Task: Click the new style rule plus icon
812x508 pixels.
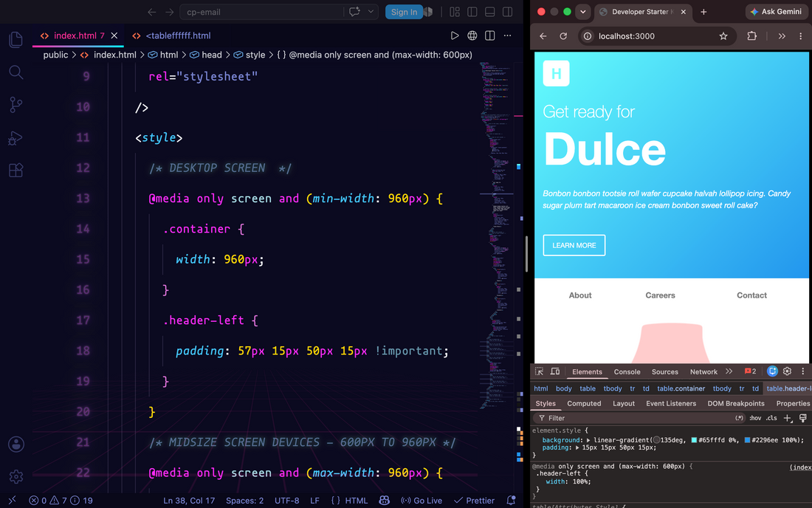Action: 788,418
